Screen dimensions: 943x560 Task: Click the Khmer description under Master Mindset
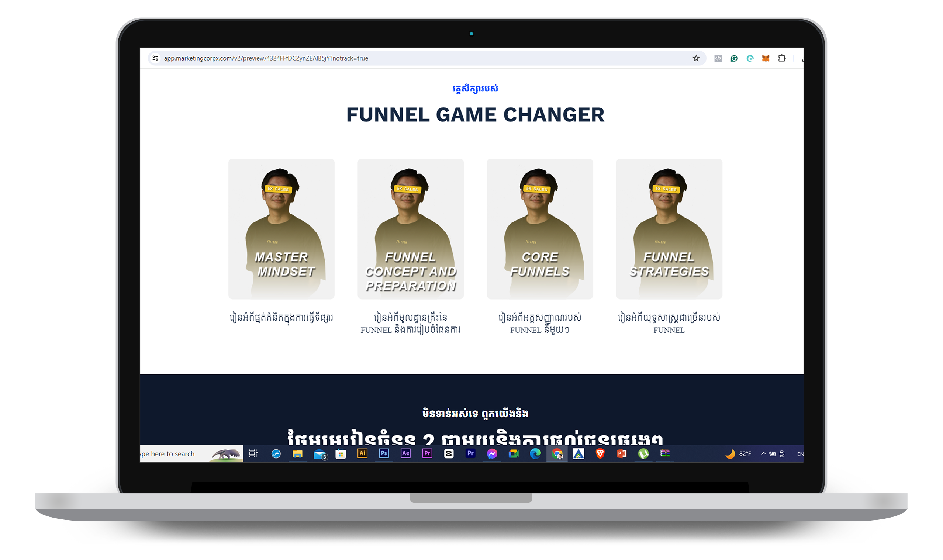[281, 318]
